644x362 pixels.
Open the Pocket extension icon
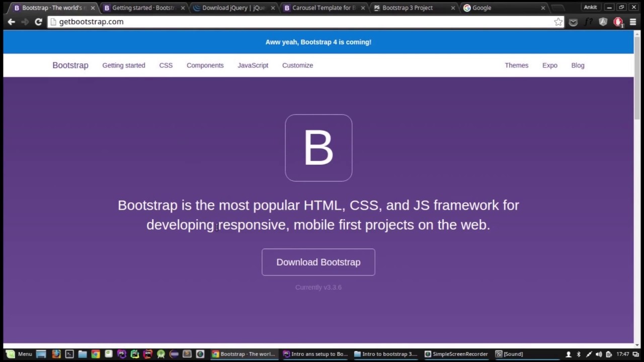[573, 22]
